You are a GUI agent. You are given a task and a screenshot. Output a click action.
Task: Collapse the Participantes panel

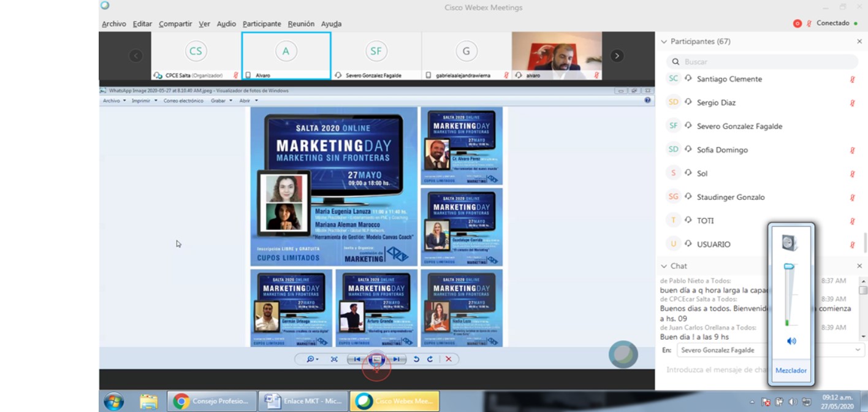pos(664,42)
